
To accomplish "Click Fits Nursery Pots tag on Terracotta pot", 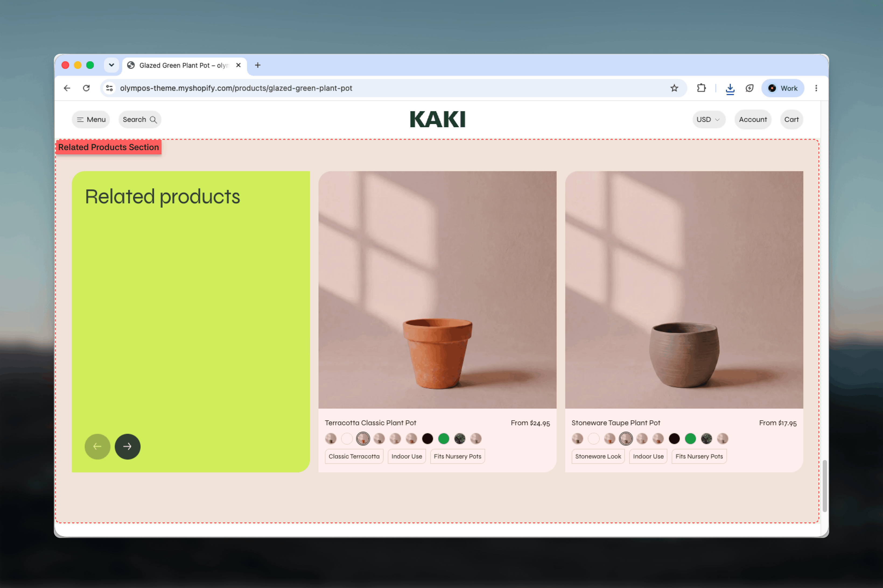I will click(x=457, y=456).
